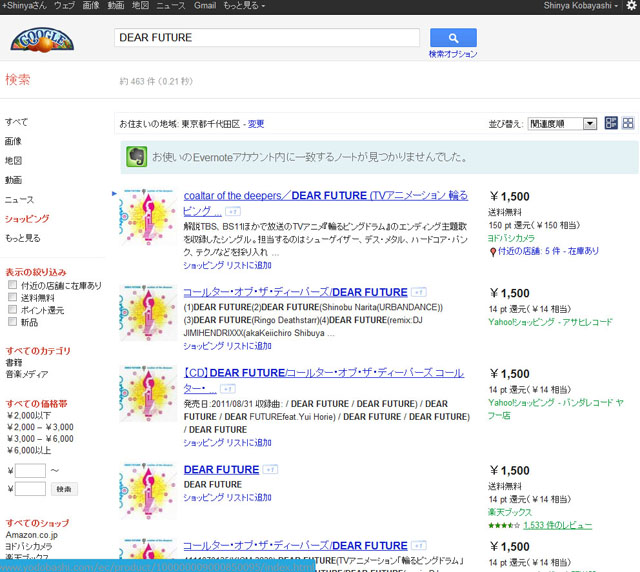
Task: Click 変更 to change location
Action: click(x=256, y=124)
